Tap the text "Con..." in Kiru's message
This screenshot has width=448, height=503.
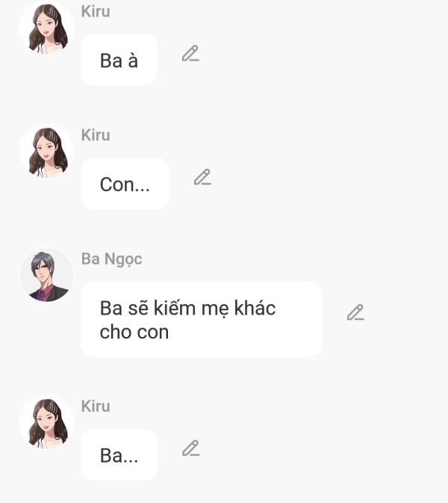click(125, 185)
